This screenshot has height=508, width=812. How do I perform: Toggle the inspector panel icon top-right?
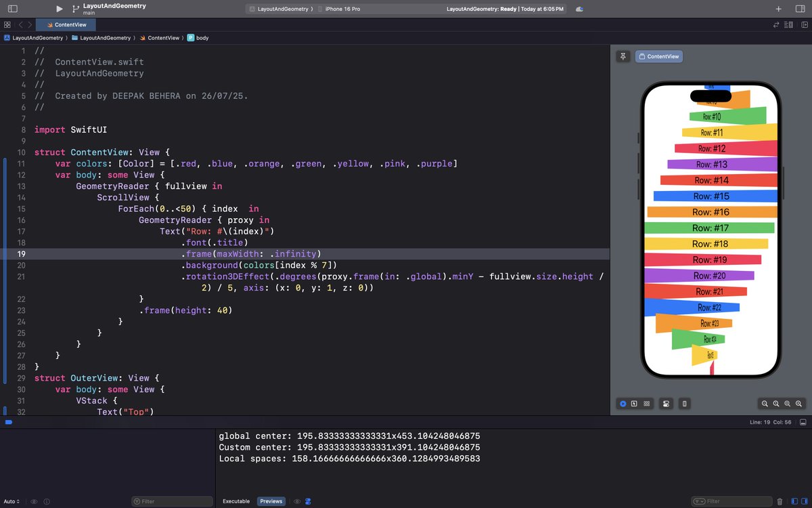(799, 9)
